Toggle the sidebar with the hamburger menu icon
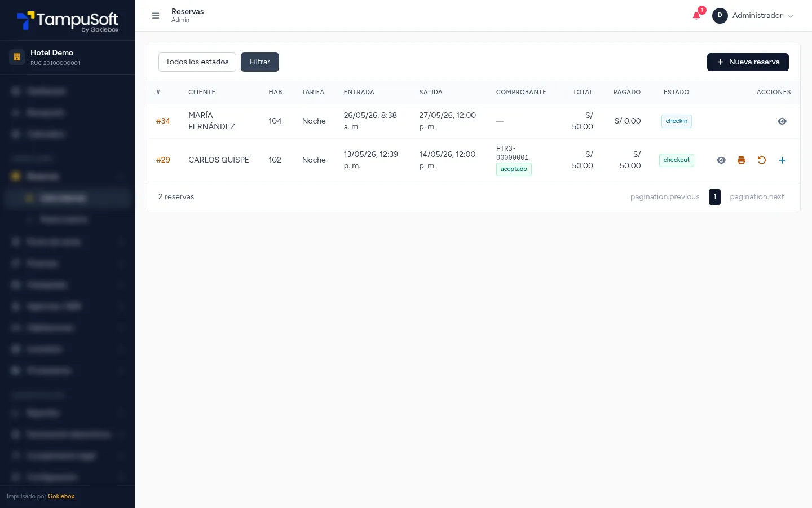Viewport: 812px width, 508px height. click(156, 16)
